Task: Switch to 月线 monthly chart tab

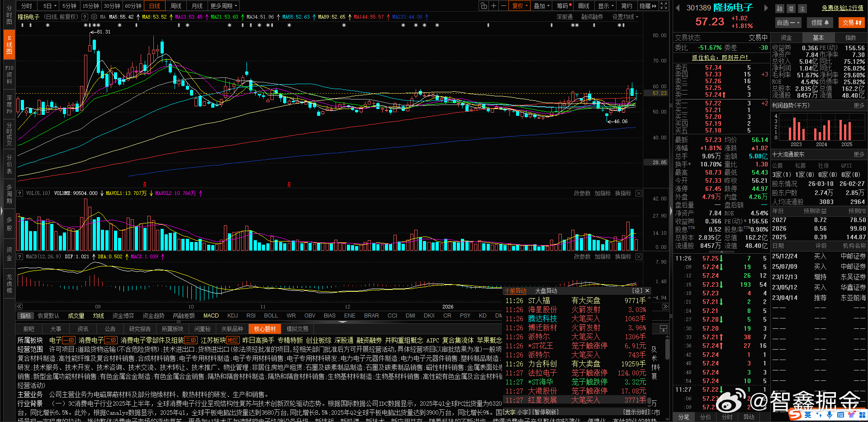Action: click(197, 6)
